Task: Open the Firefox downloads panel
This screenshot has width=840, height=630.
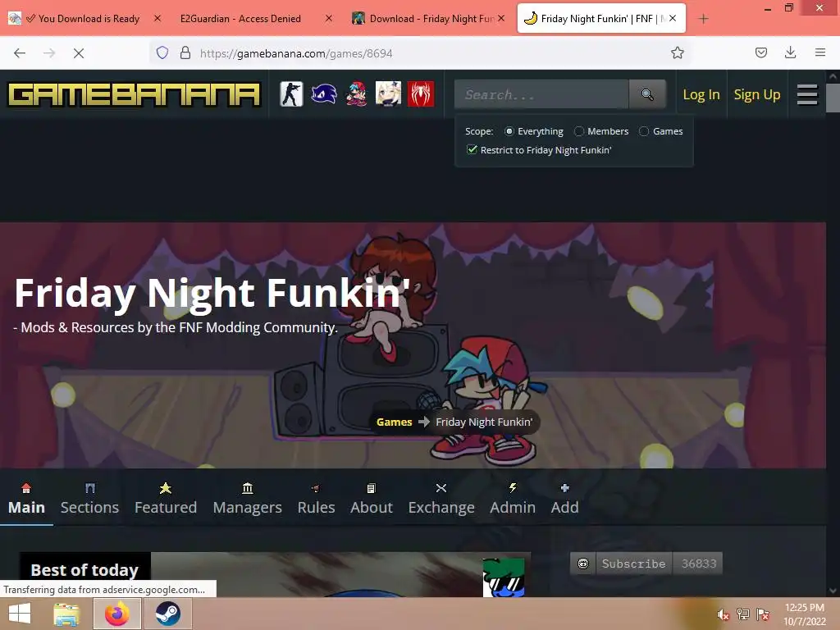Action: (790, 52)
